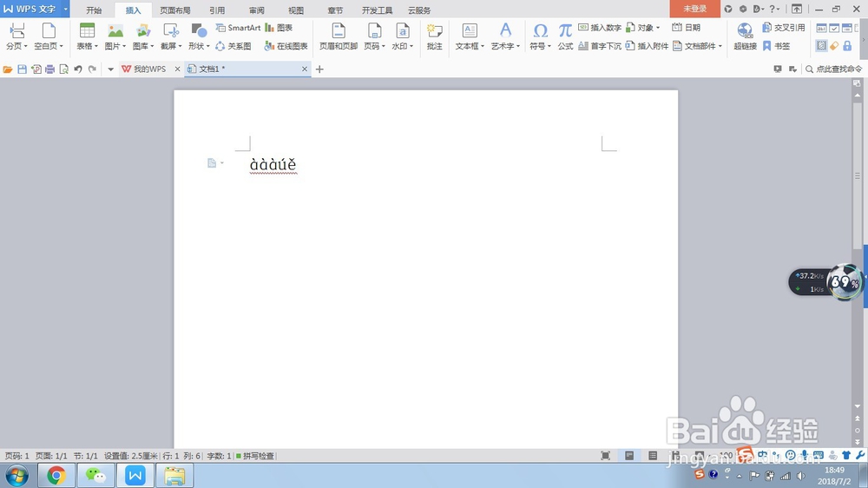The height and width of the screenshot is (488, 868).
Task: Click the 形状 shapes icon
Action: [199, 30]
